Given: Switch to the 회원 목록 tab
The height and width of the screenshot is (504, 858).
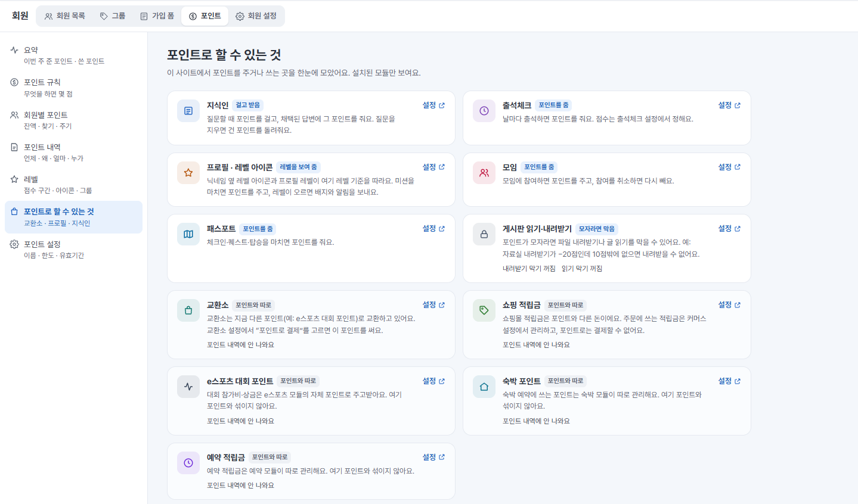Looking at the screenshot, I should (64, 16).
